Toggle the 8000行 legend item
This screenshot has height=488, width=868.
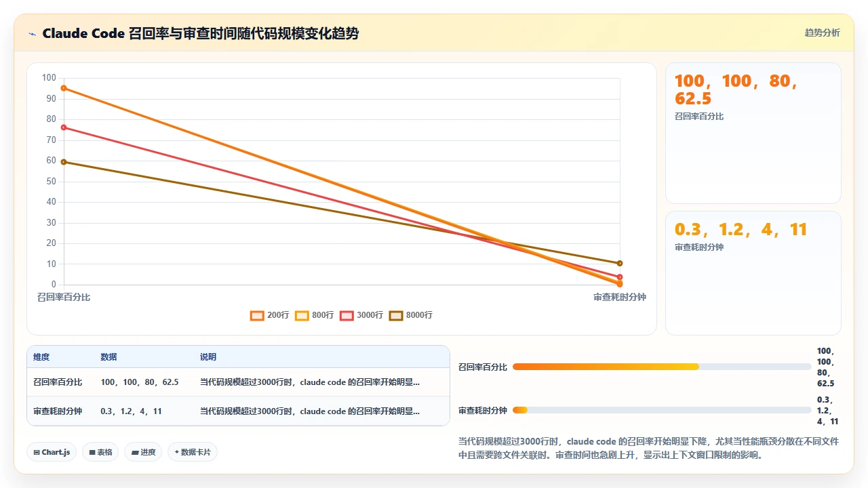[411, 315]
